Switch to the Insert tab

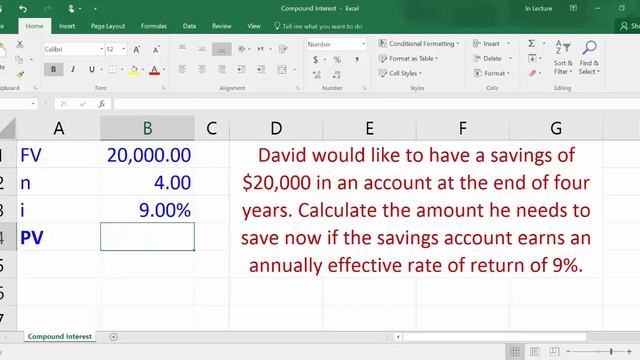pyautogui.click(x=67, y=26)
